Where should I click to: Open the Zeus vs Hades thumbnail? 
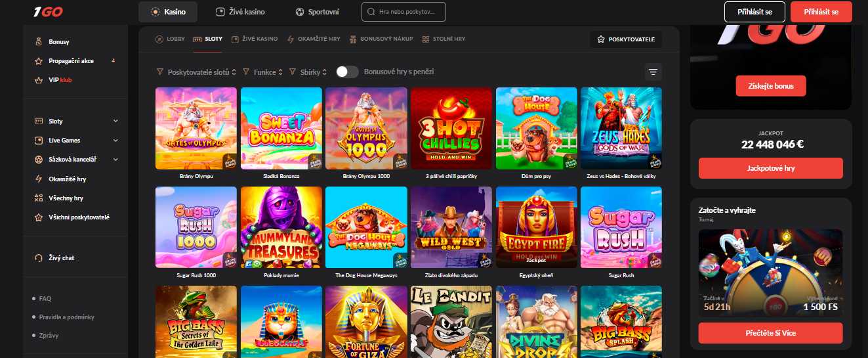coord(621,129)
